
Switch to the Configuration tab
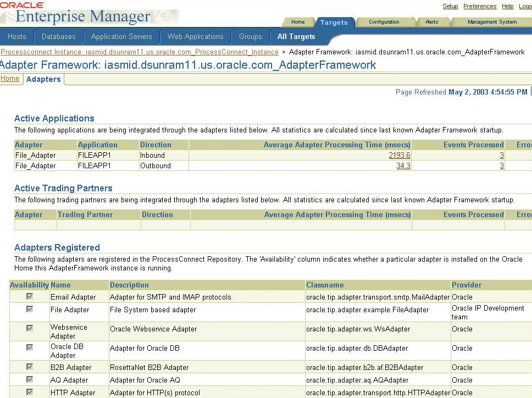coord(384,22)
